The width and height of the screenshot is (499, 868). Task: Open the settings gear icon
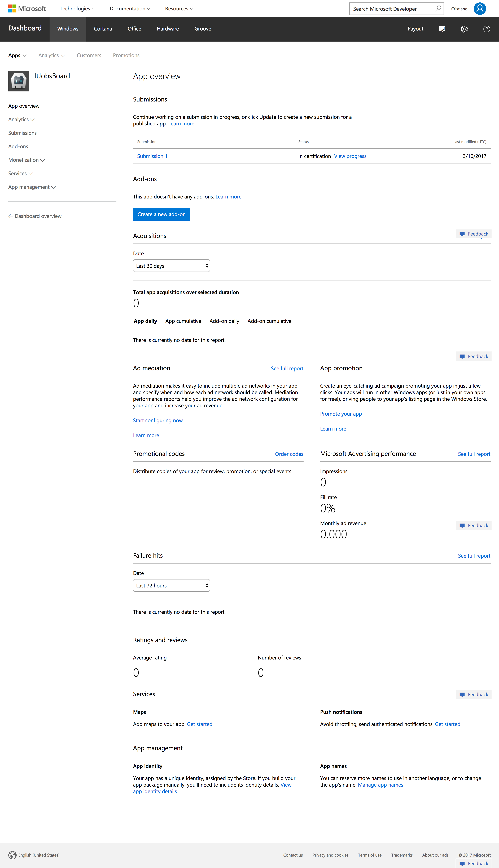coord(464,29)
